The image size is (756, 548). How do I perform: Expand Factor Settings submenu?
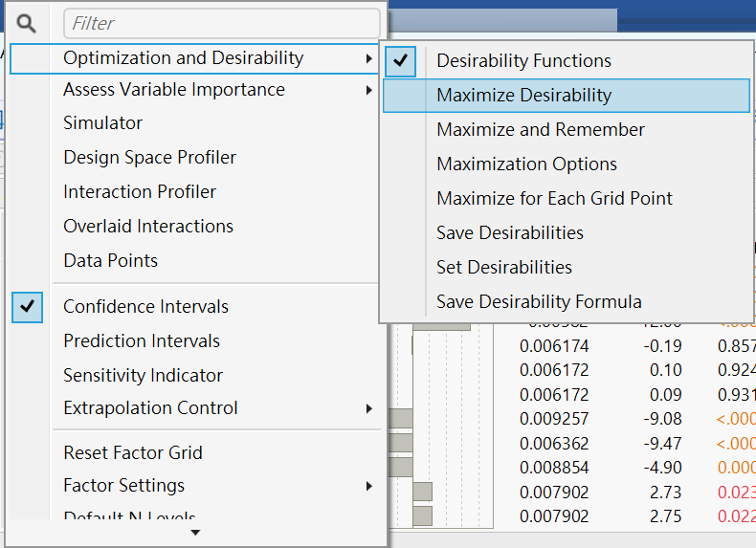[369, 487]
